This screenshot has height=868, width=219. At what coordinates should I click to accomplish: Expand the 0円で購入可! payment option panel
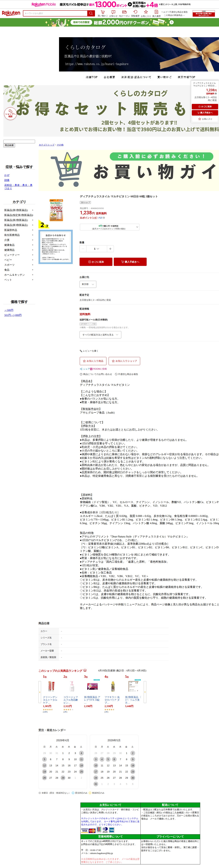(x=109, y=227)
